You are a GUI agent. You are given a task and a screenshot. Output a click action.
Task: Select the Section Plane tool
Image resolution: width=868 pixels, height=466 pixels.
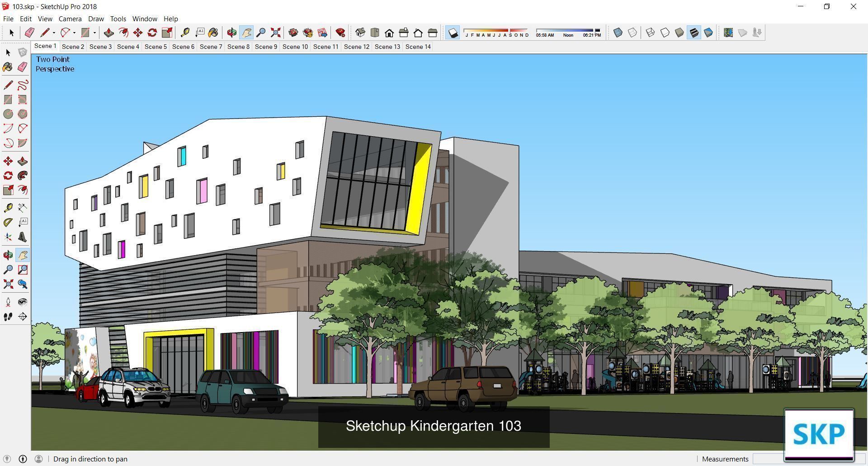point(23,317)
